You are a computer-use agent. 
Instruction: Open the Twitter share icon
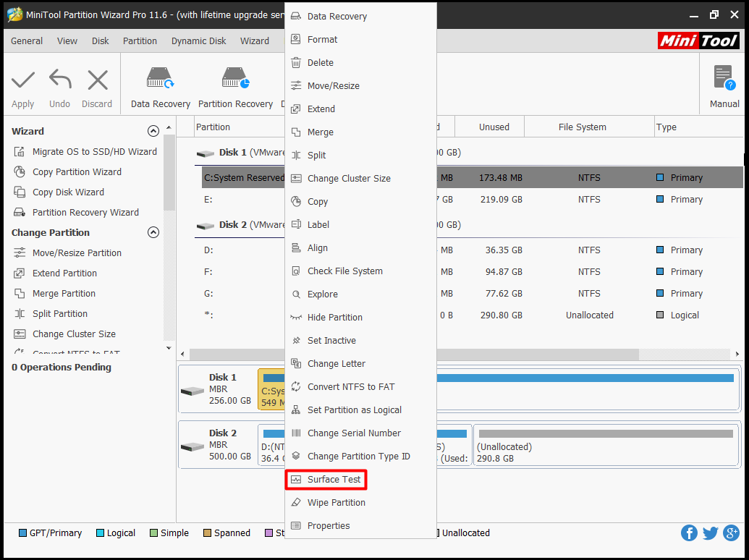[x=710, y=533]
